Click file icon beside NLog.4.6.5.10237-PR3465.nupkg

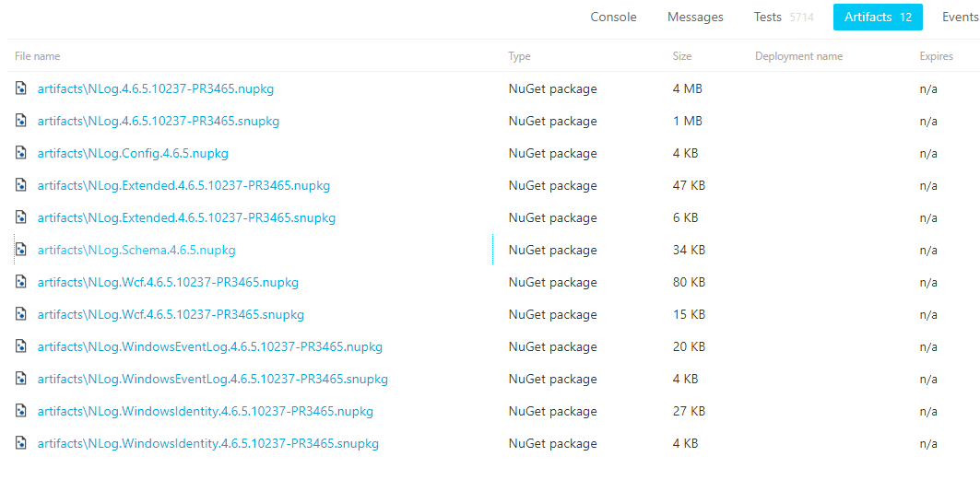[21, 88]
